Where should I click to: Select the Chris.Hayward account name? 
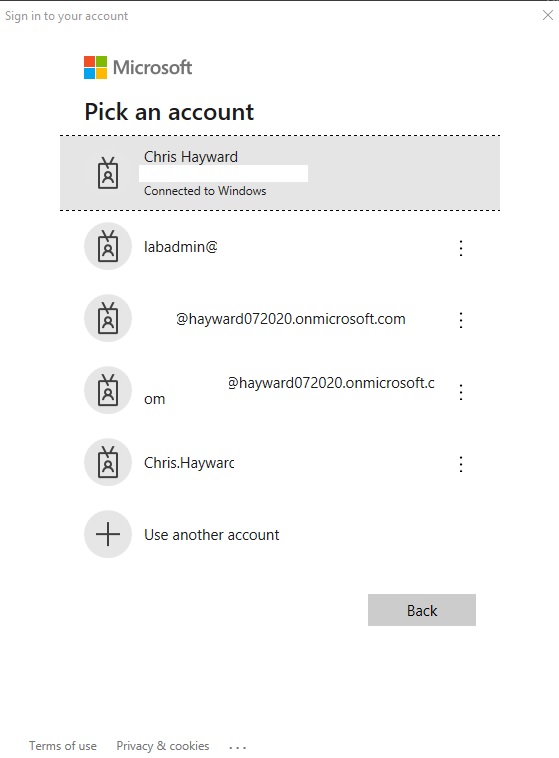[x=189, y=463]
